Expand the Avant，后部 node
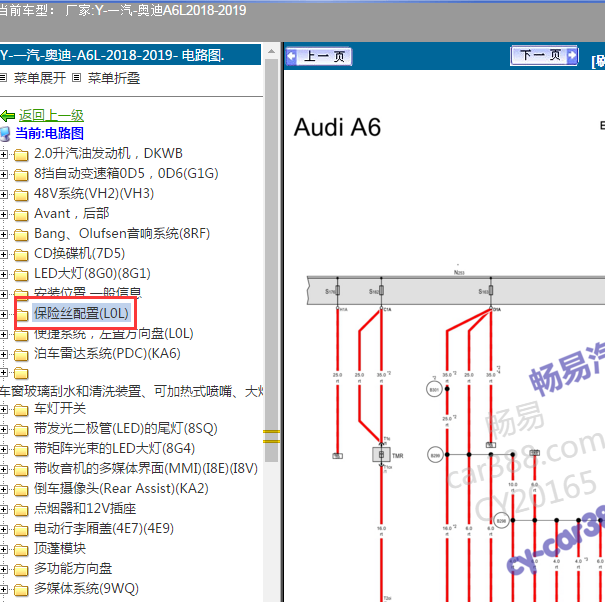The height and width of the screenshot is (602, 605). (x=3, y=214)
